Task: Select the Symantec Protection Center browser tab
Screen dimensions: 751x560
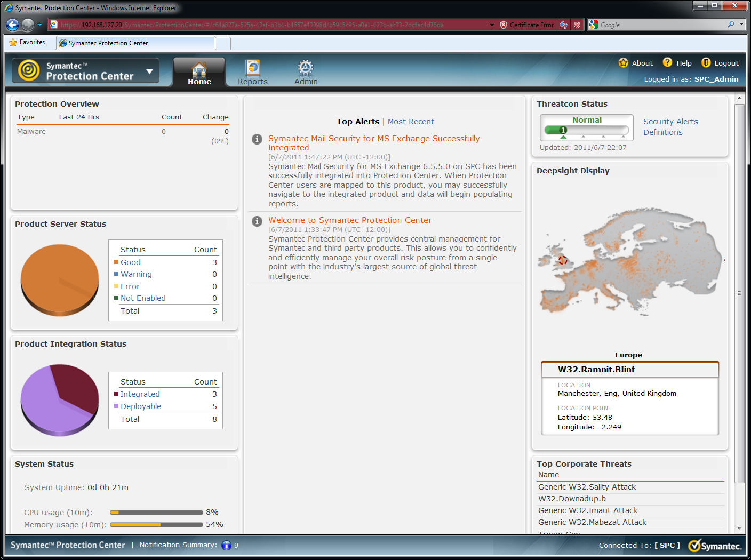Action: click(136, 43)
